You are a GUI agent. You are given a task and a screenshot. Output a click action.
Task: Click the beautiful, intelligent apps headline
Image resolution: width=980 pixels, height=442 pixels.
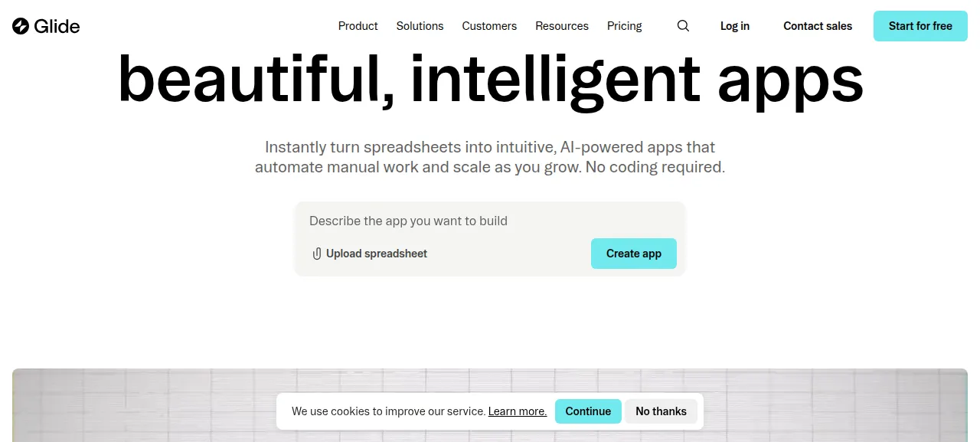click(490, 79)
